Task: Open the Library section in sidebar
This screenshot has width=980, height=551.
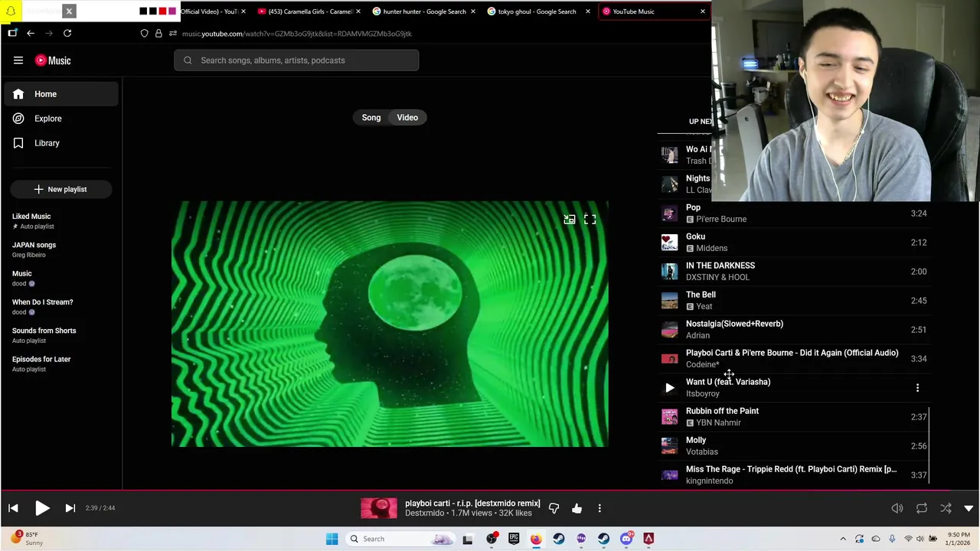Action: [61, 143]
